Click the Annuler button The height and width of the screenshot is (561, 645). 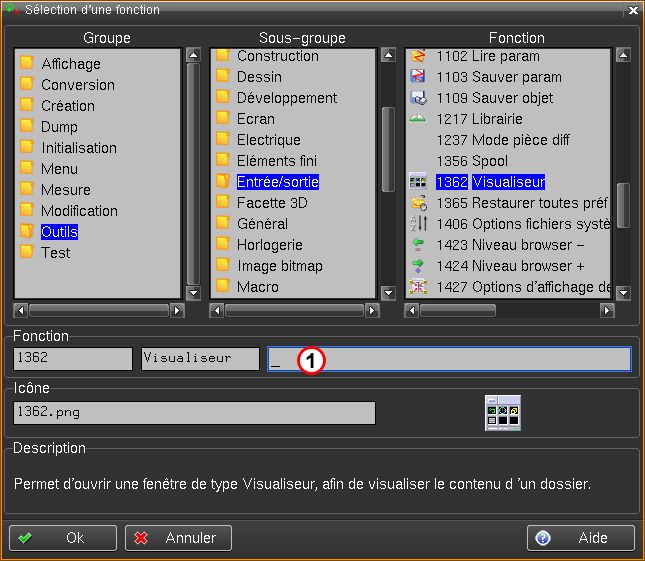point(178,538)
